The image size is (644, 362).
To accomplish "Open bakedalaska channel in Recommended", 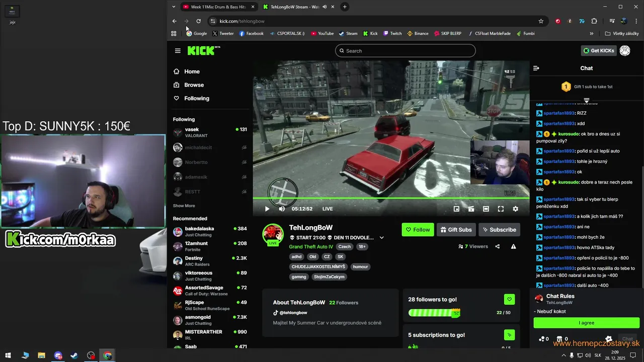I will (210, 232).
